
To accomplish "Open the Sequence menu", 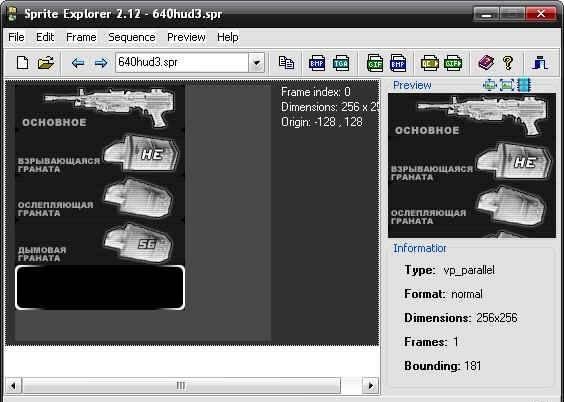I will (x=132, y=37).
